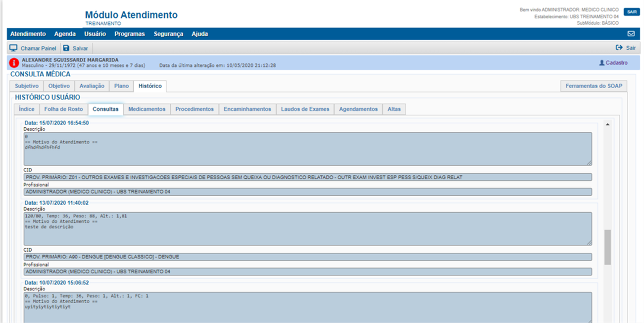Click the CID field showing A90 Dengue

coord(307,257)
